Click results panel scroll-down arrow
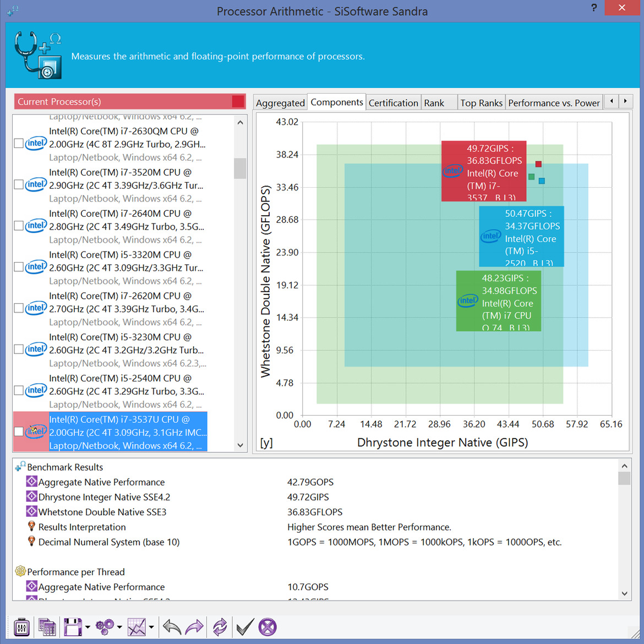Viewport: 644px width, 644px height. 624,593
